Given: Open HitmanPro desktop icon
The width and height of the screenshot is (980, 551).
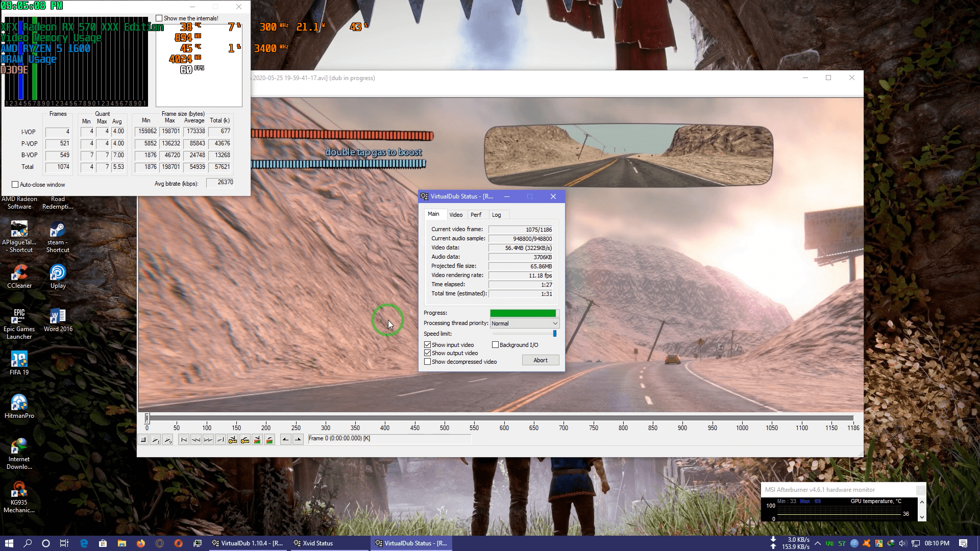Looking at the screenshot, I should click(19, 406).
